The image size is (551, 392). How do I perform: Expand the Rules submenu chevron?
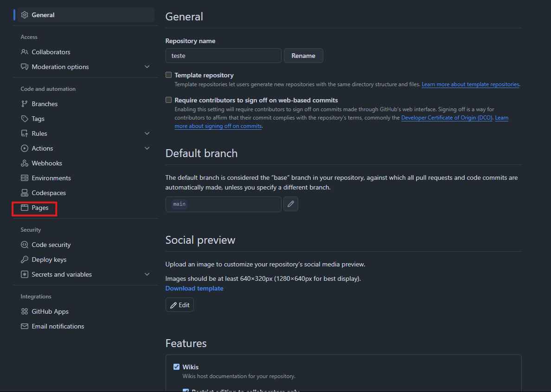pyautogui.click(x=147, y=133)
